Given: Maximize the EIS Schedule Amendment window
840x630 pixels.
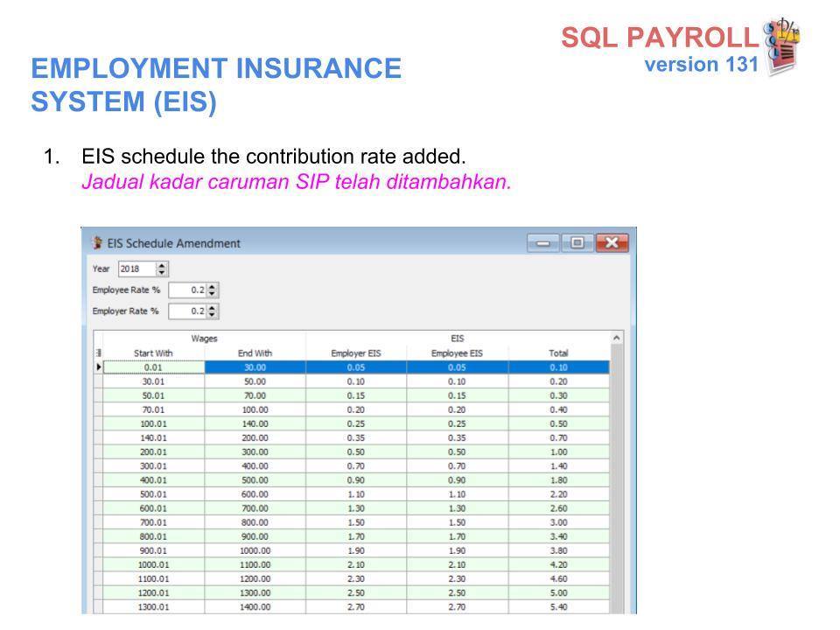Looking at the screenshot, I should pyautogui.click(x=577, y=243).
